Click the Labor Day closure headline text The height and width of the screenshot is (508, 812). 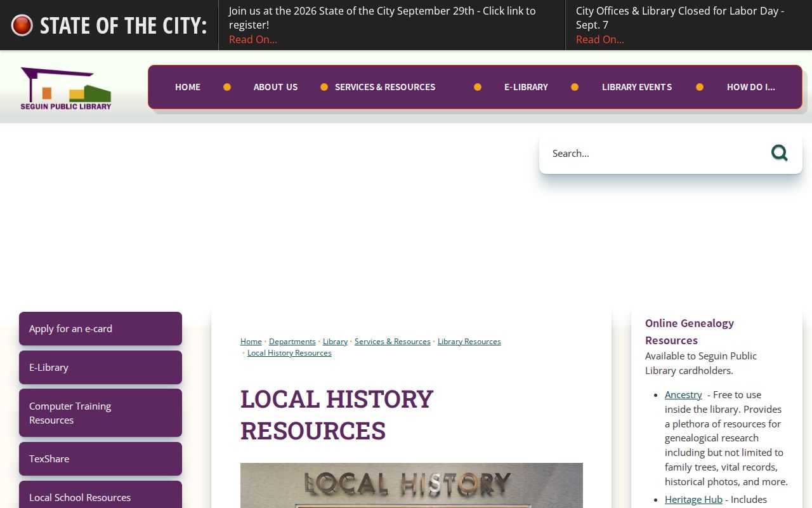point(680,18)
